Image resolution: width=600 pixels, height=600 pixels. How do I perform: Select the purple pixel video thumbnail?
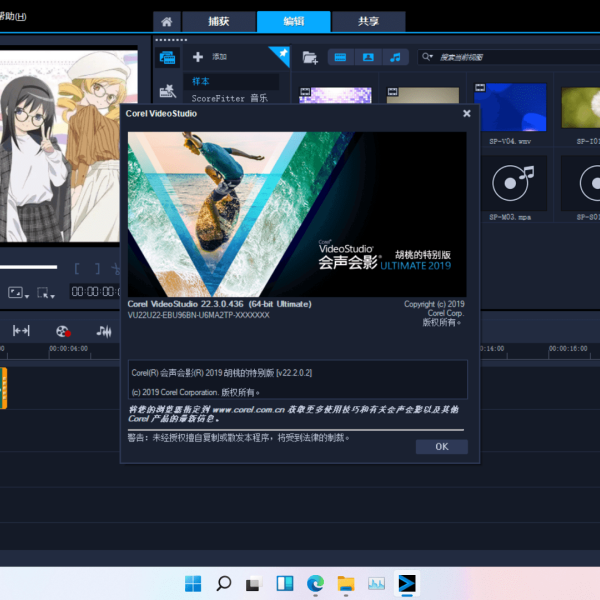335,95
